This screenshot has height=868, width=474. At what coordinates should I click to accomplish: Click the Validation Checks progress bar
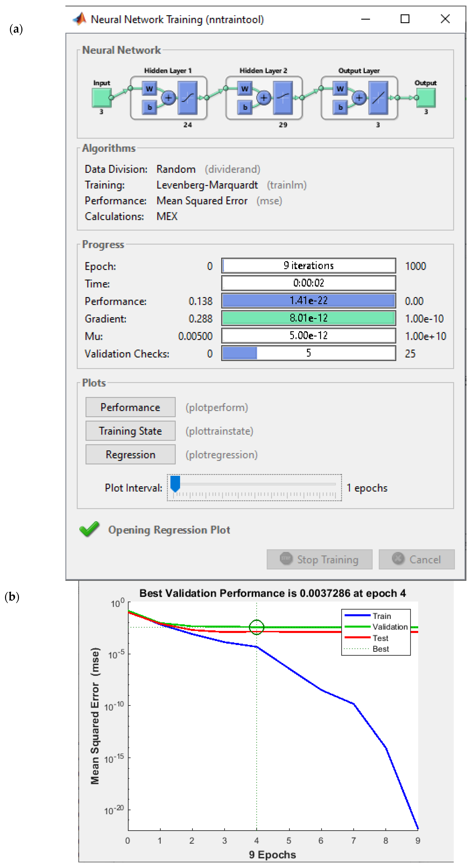coord(308,353)
